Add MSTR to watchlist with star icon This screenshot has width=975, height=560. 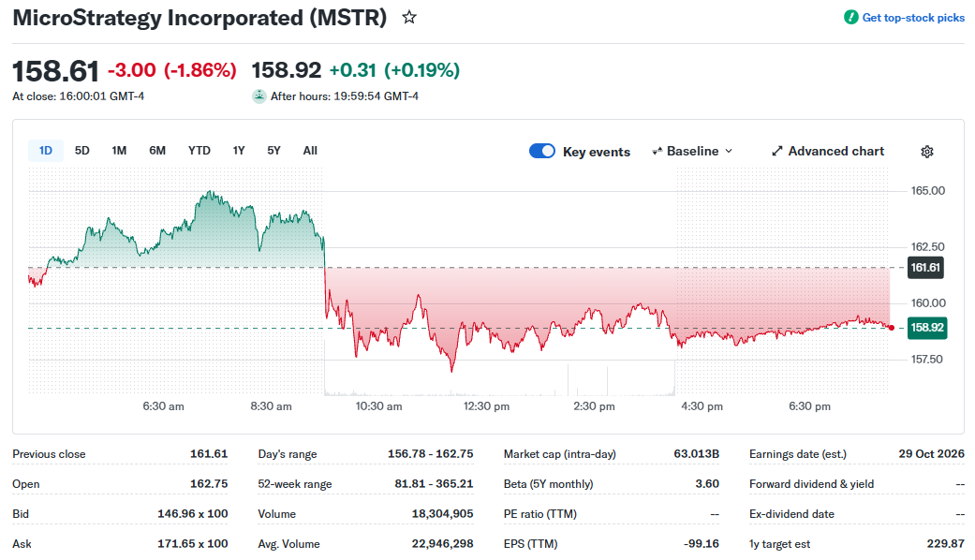[x=408, y=18]
